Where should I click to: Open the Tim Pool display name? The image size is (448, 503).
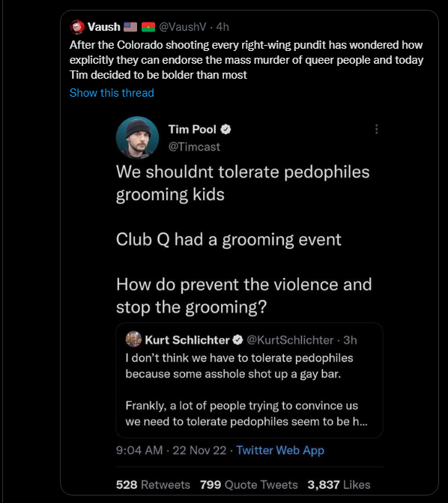click(193, 129)
